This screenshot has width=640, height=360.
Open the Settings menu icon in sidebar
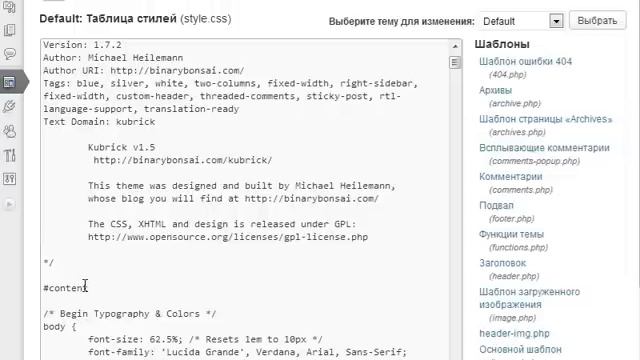coord(9,179)
